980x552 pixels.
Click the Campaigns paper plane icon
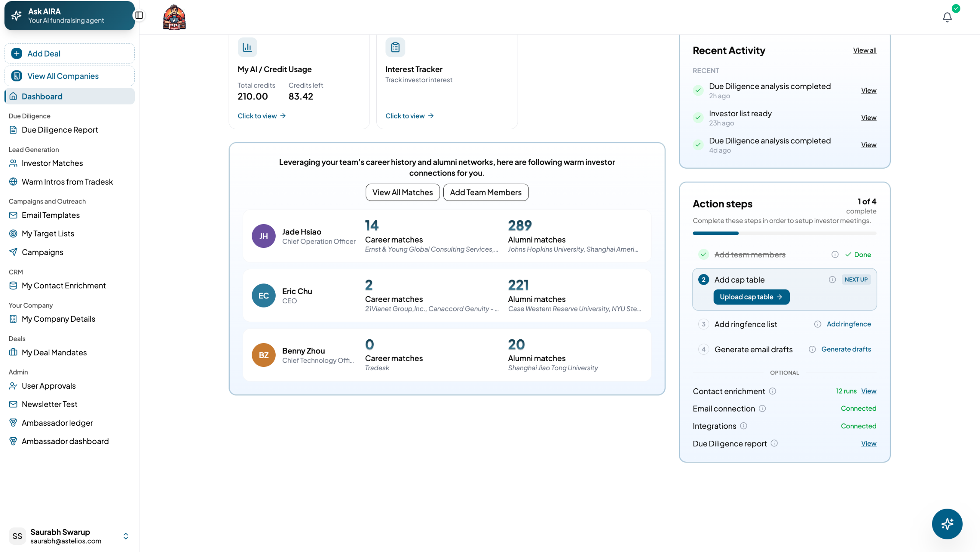(13, 252)
